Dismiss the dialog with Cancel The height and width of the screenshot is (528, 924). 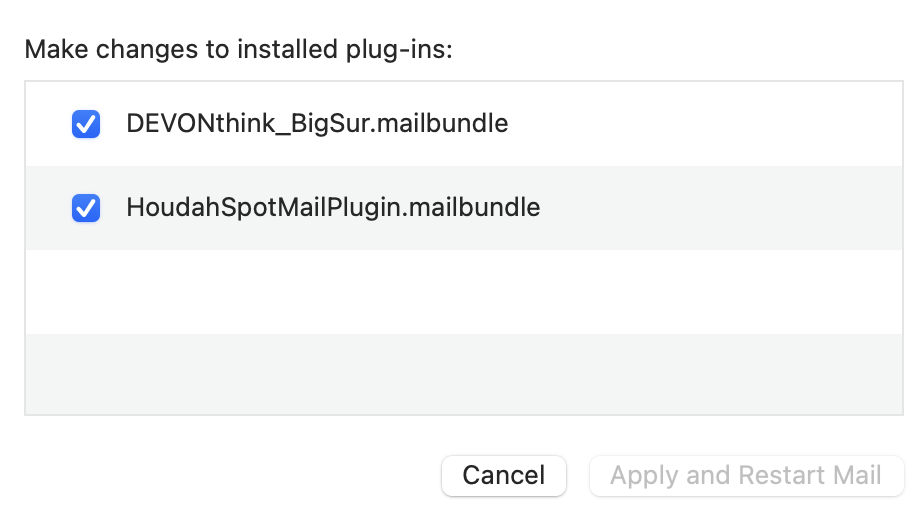[x=504, y=475]
